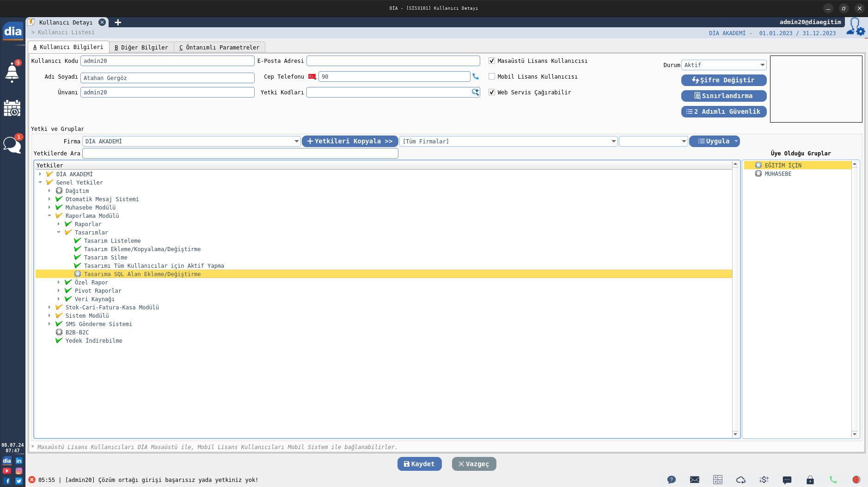Click the Yetkilerde Ara search field
The height and width of the screenshot is (487, 868).
coord(240,154)
